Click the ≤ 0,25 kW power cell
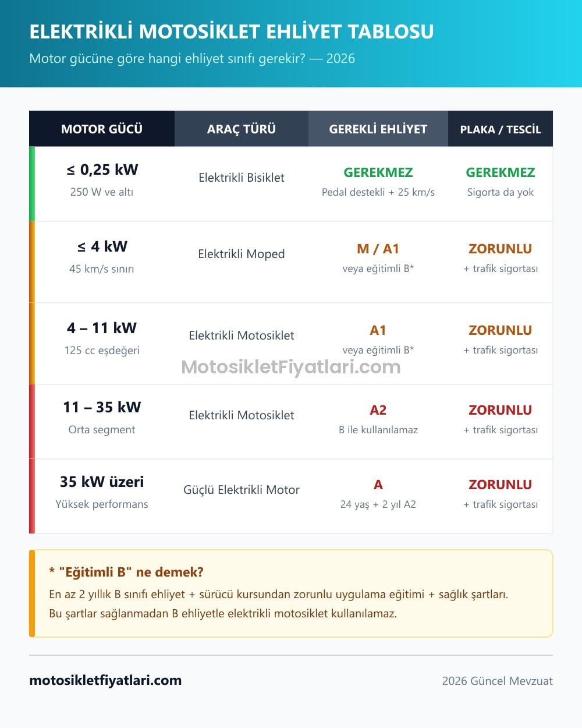Viewport: 582px width, 728px height. (102, 169)
